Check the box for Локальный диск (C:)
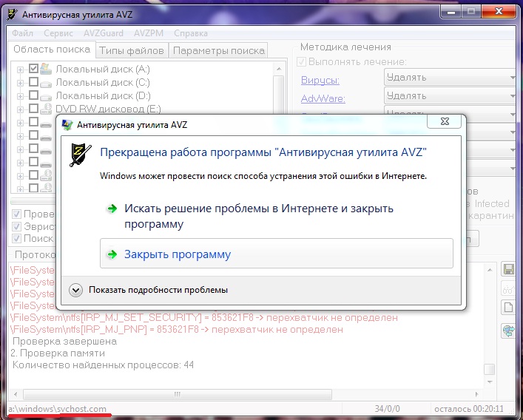The image size is (523, 420). point(33,81)
